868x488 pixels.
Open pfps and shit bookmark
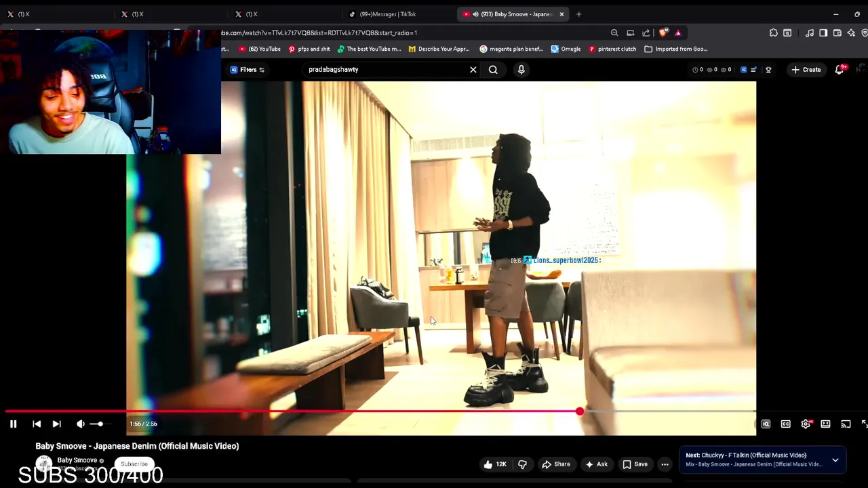coord(309,49)
